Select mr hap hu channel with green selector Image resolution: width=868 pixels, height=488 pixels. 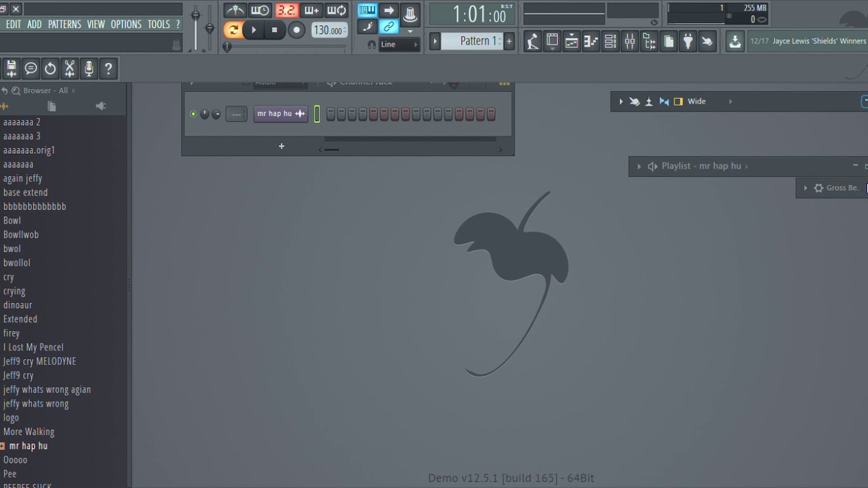pos(317,114)
